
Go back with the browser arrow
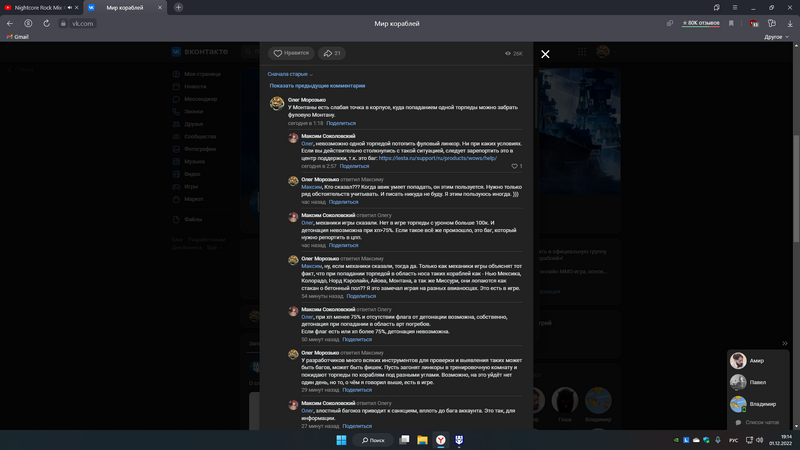(x=10, y=23)
